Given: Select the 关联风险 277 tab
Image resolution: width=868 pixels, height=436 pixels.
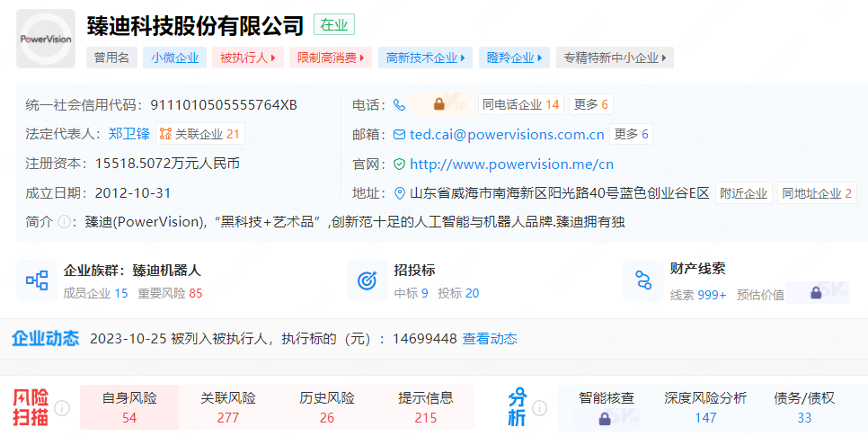Looking at the screenshot, I should [x=228, y=407].
